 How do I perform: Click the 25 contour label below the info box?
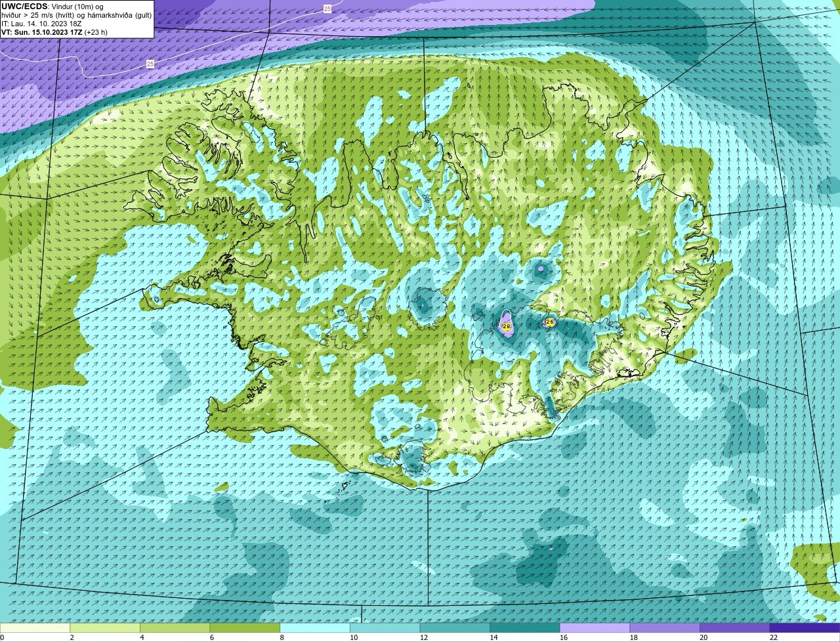tap(150, 64)
